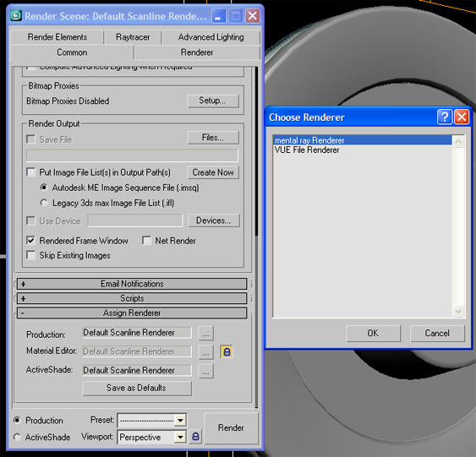Click the renderer list scroll down arrow
The image size is (476, 457).
pyautogui.click(x=458, y=311)
